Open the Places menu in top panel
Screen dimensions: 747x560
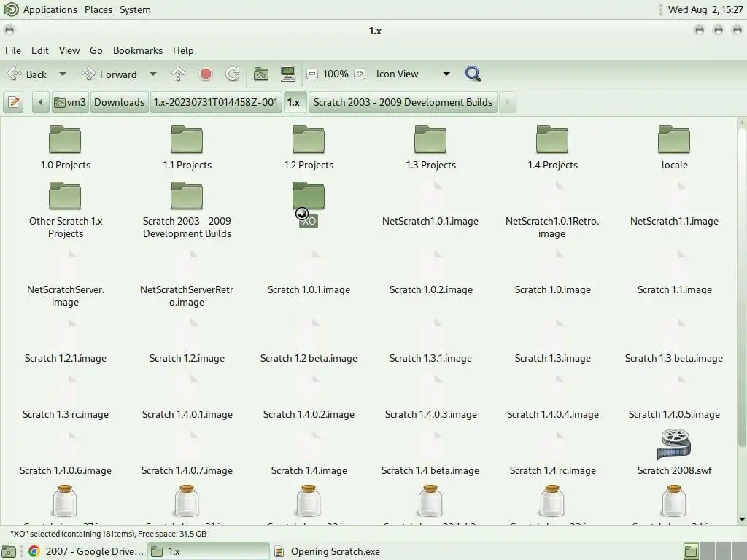(x=98, y=9)
